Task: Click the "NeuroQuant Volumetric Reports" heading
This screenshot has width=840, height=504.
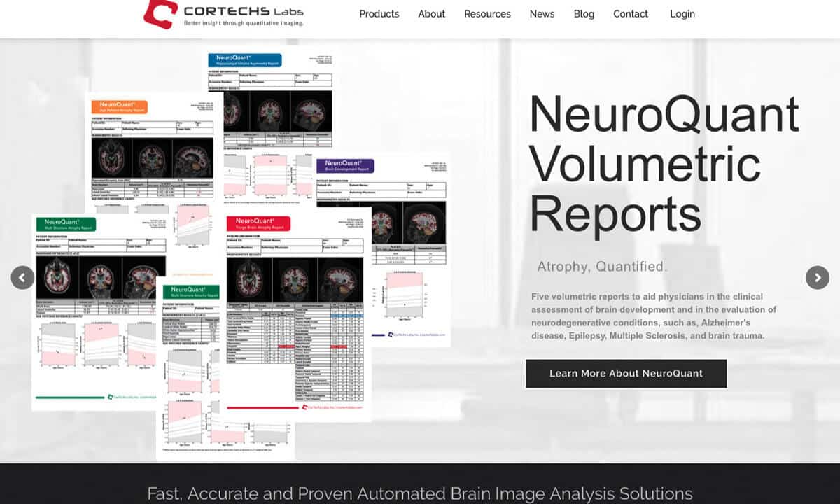Action: (664, 164)
